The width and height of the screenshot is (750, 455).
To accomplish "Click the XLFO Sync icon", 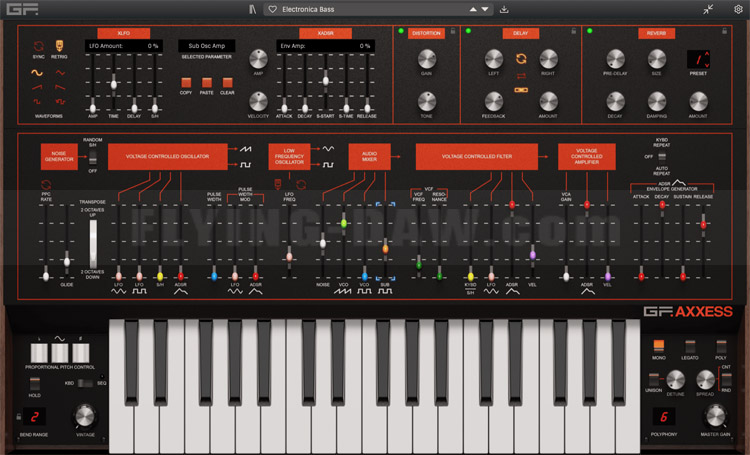I will [39, 46].
